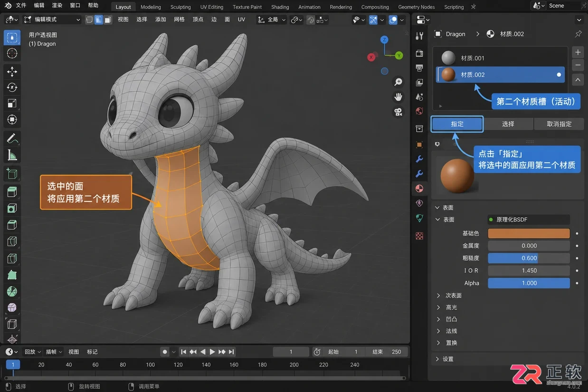Open the 回放 playback dropdown
Viewport: 588px width, 392px height.
click(x=32, y=352)
